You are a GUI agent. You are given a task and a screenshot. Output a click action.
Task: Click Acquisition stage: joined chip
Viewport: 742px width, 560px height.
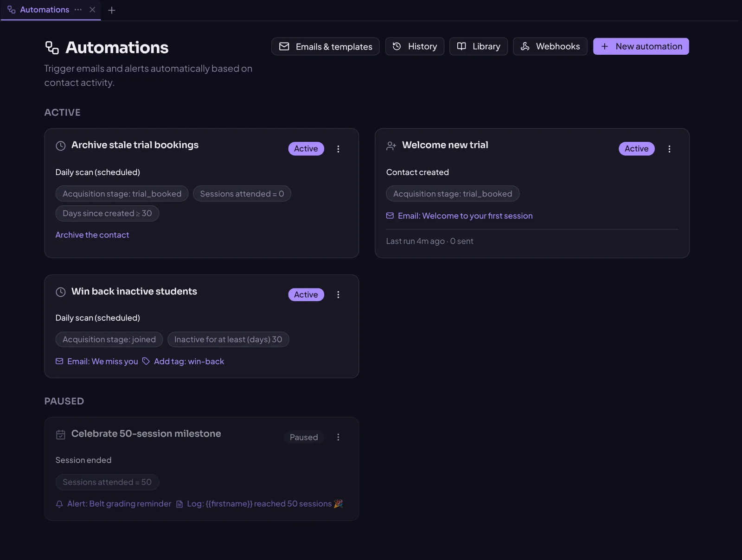(109, 339)
